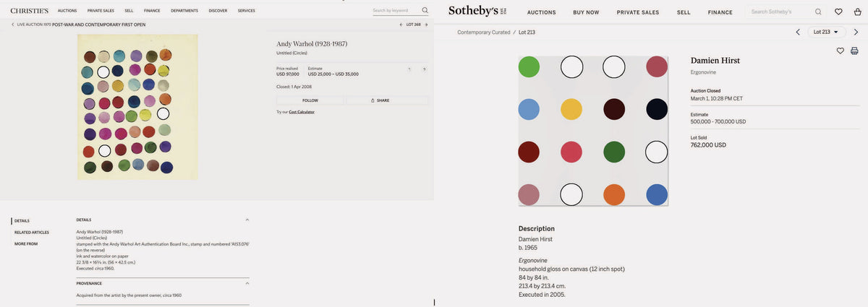Screen dimensions: 868x307
Task: Select the Related Articles side tab
Action: [32, 232]
